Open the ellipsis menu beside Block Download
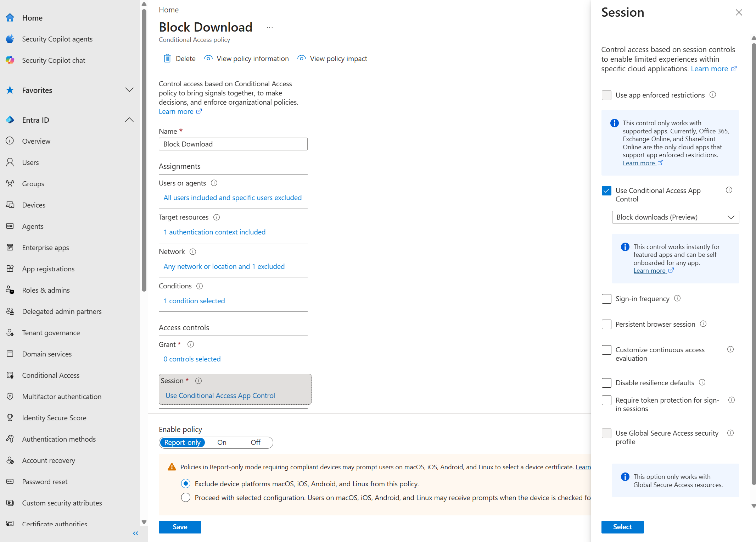Screen dimensions: 756x542 [x=270, y=27]
